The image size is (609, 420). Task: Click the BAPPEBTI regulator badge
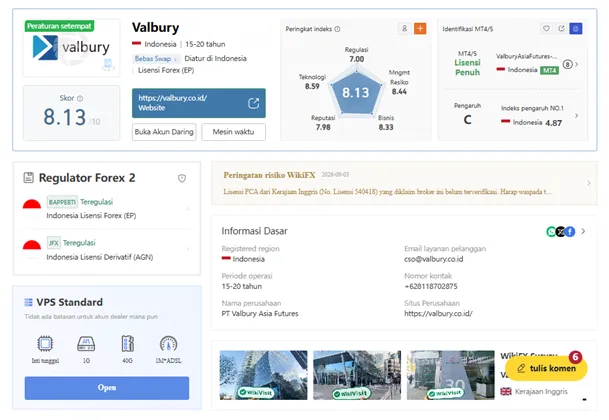coord(62,202)
